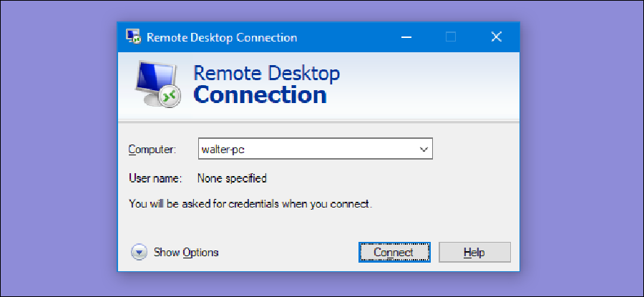
Task: Click the "Remote Desktop" banner heading
Action: [267, 73]
